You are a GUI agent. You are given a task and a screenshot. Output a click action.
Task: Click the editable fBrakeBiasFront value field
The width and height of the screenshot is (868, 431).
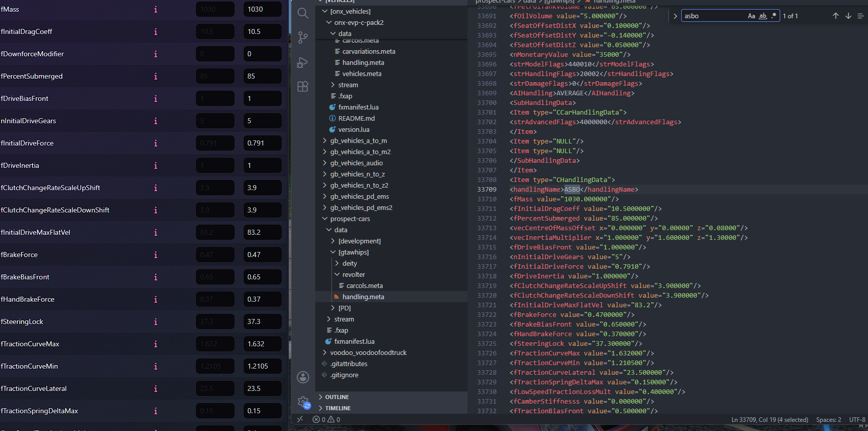tap(262, 277)
